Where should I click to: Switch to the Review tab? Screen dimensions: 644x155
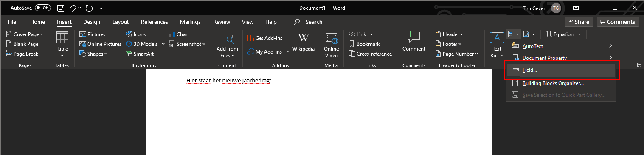point(222,22)
